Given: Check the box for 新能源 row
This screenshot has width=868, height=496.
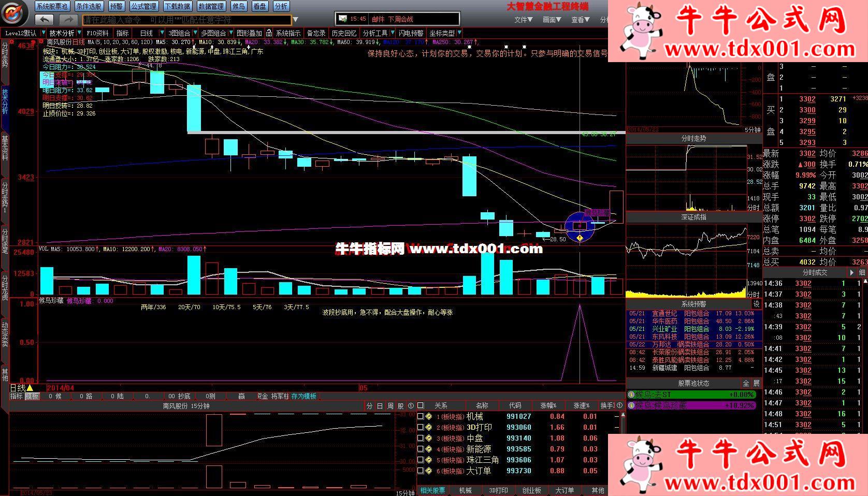Looking at the screenshot, I should click(x=421, y=449).
